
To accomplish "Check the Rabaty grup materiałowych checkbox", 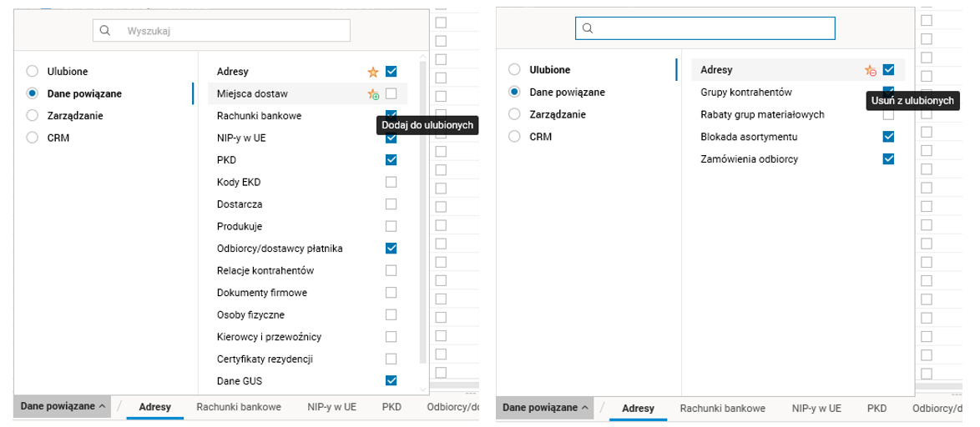I will coord(888,114).
